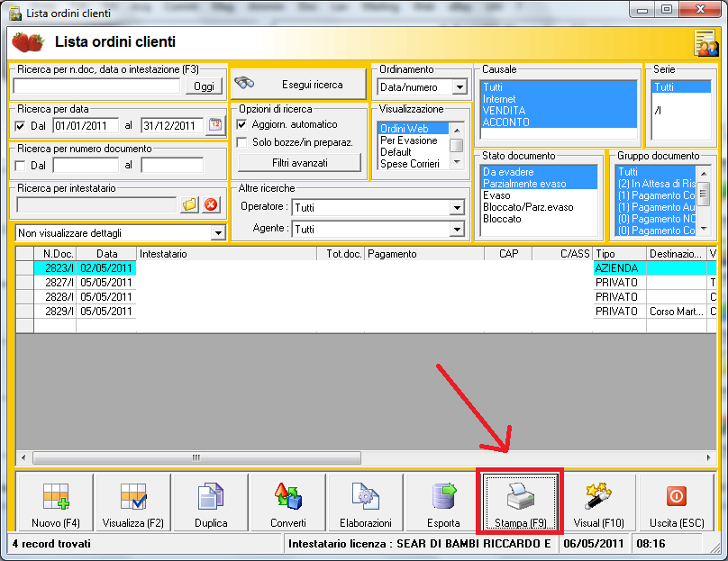The image size is (728, 561).
Task: Open the Non visualizzare dettagli dropdown
Action: pyautogui.click(x=218, y=233)
